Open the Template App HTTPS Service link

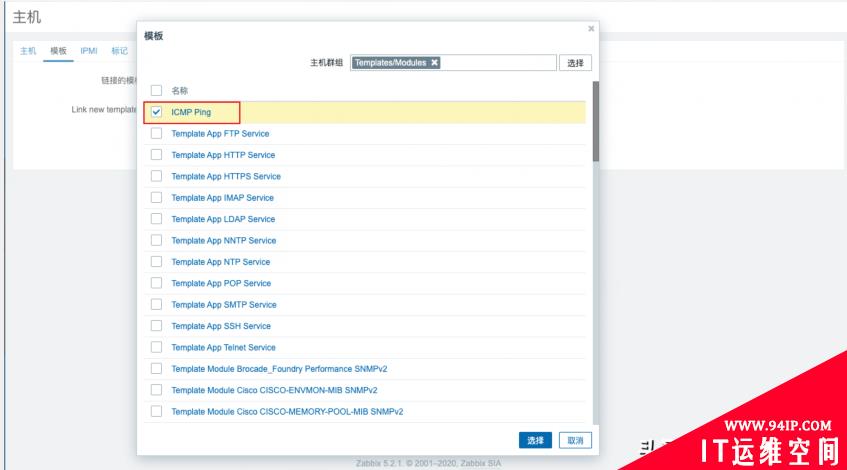point(226,176)
